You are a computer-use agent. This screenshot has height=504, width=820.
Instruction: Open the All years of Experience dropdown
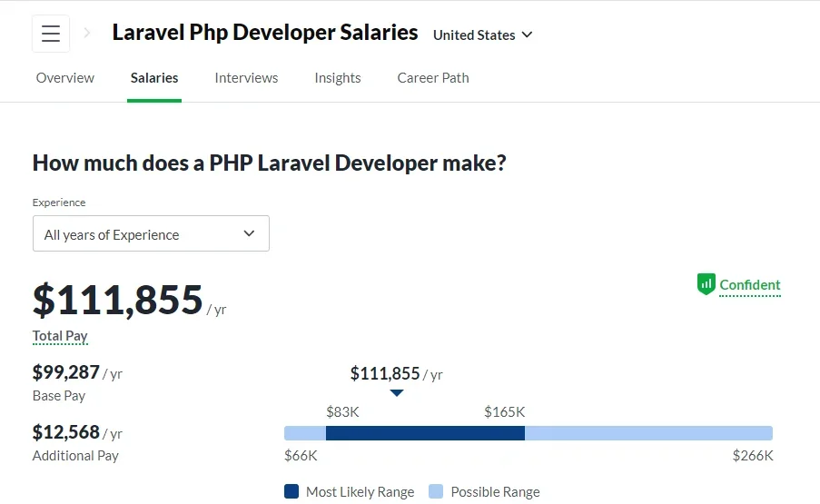click(151, 233)
